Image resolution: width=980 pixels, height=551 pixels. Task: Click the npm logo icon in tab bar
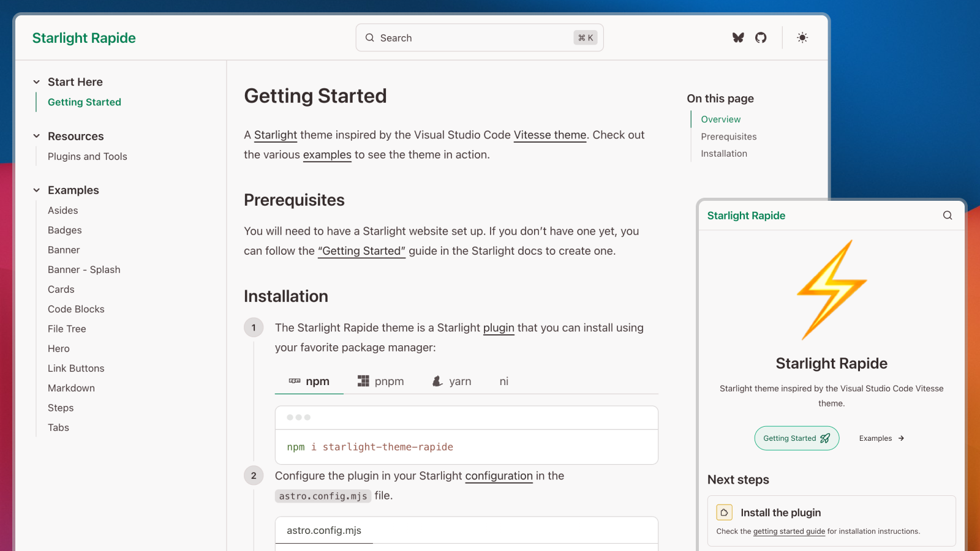tap(295, 381)
